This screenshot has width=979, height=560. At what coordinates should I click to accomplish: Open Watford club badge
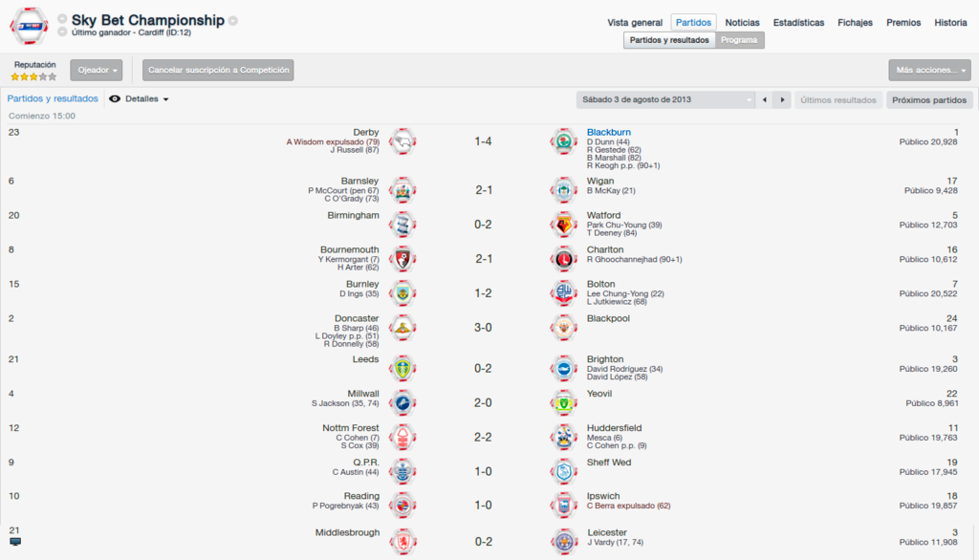[564, 225]
